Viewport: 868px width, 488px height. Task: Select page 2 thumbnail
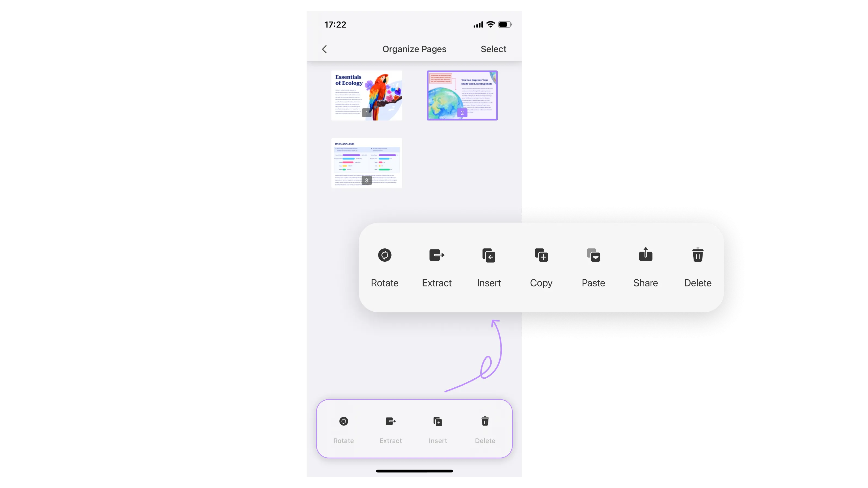tap(461, 95)
